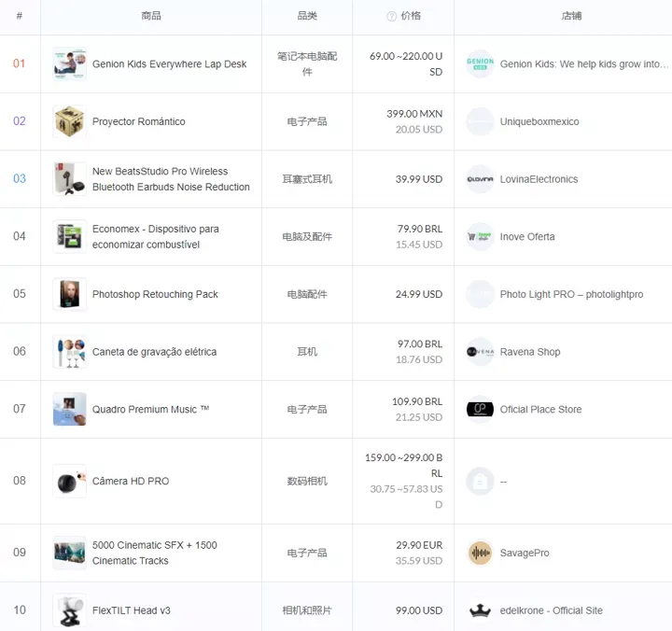
Task: Select the 电脑及配件 category cell
Action: [307, 237]
